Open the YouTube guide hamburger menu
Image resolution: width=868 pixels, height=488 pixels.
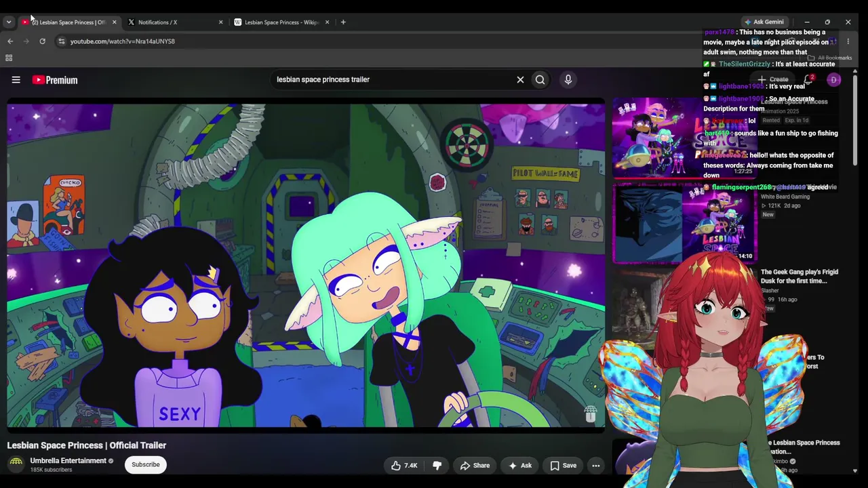tap(16, 80)
